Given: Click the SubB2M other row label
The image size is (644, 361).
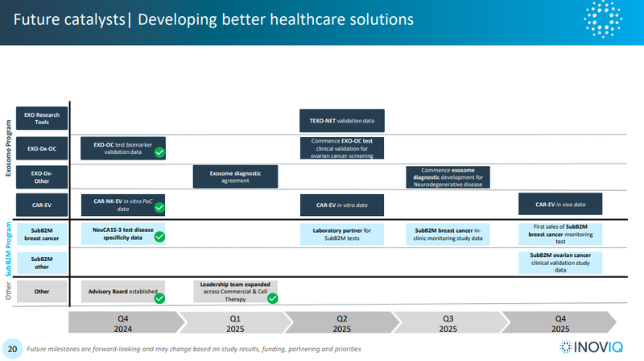Looking at the screenshot, I should coord(42,263).
